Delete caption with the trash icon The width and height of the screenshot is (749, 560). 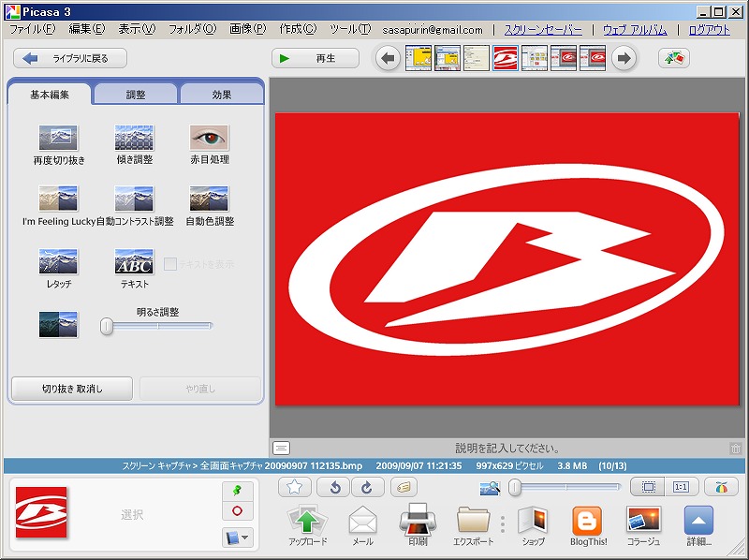(x=736, y=449)
